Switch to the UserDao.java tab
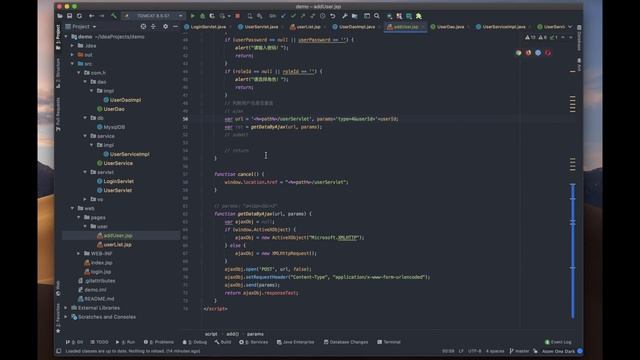 (x=450, y=27)
